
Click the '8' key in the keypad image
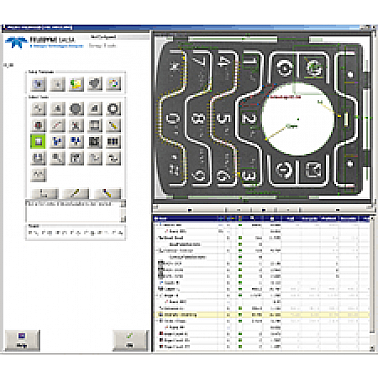199,119
